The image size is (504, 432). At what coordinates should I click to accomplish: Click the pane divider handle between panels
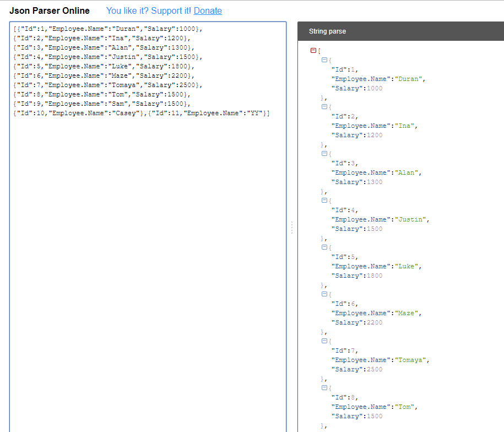[292, 226]
